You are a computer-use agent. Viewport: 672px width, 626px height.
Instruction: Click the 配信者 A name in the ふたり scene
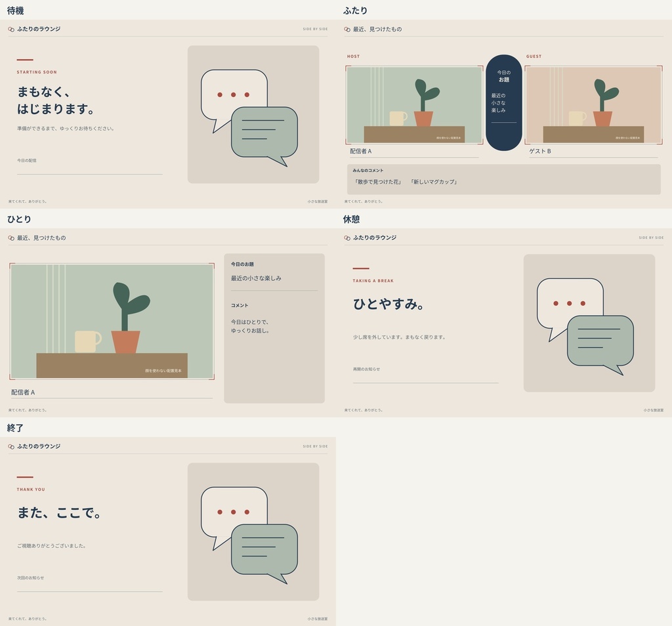[x=361, y=152]
